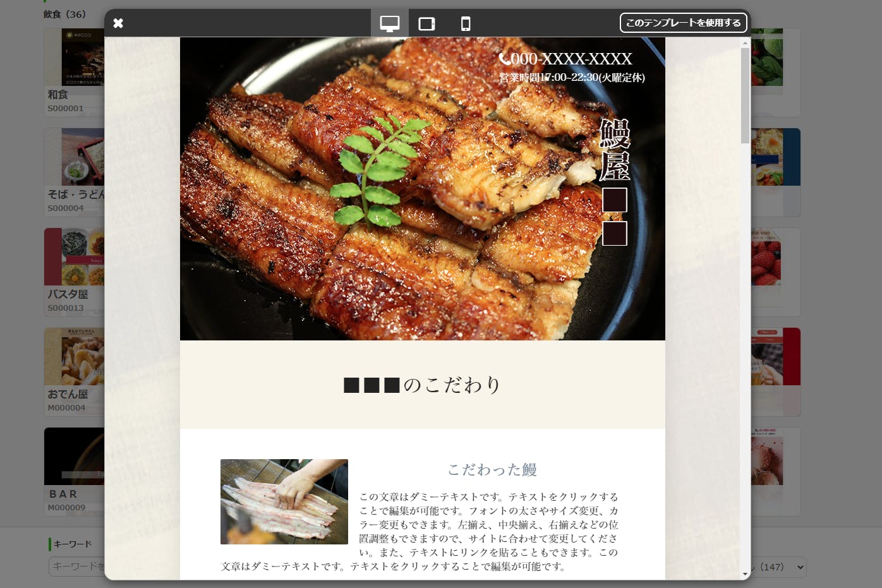Switch to tablet preview mode

427,23
